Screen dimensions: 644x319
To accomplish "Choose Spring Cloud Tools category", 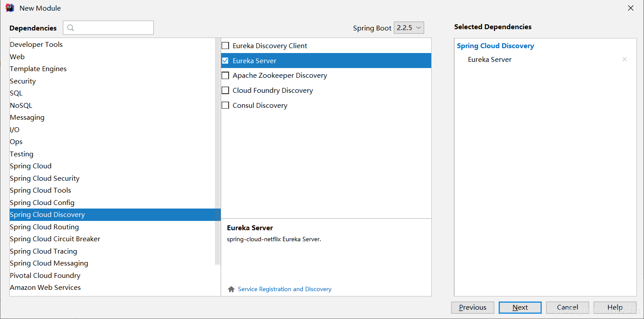I will point(112,190).
